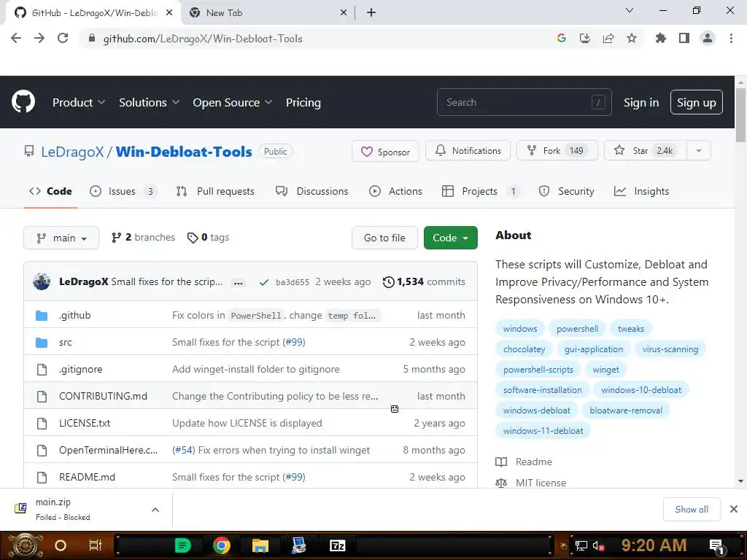Click the Task View taskbar icon
The height and width of the screenshot is (560, 747).
tap(96, 545)
